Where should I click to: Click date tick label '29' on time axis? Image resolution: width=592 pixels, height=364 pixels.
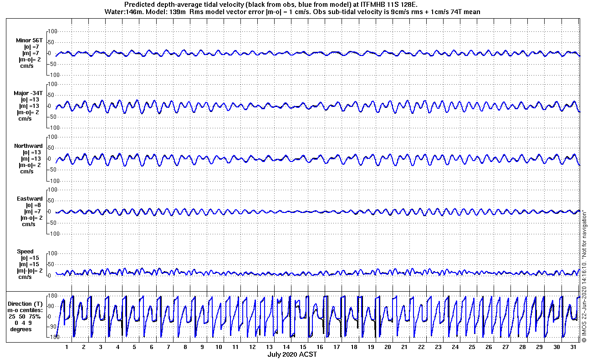539,347
